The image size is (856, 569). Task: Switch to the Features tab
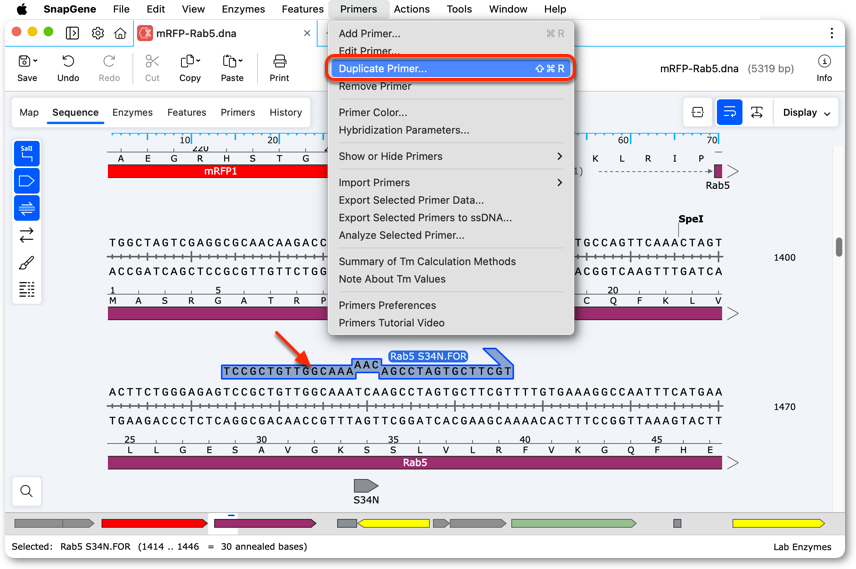pos(187,112)
